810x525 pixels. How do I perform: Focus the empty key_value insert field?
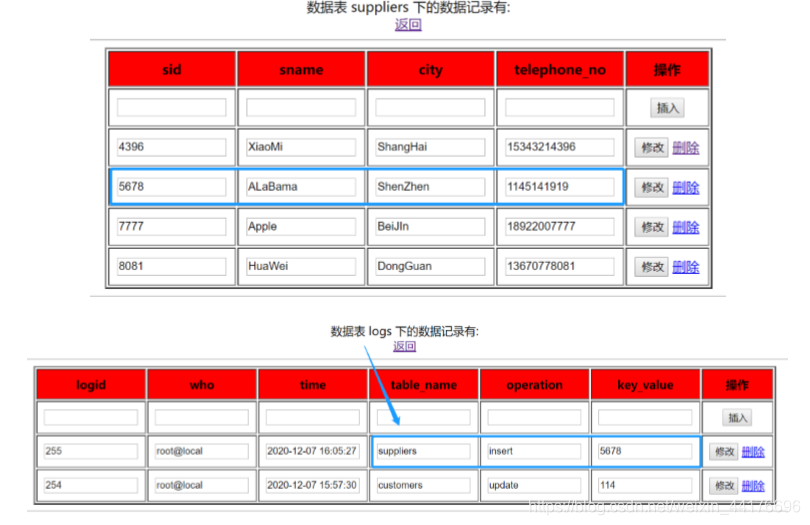point(645,417)
